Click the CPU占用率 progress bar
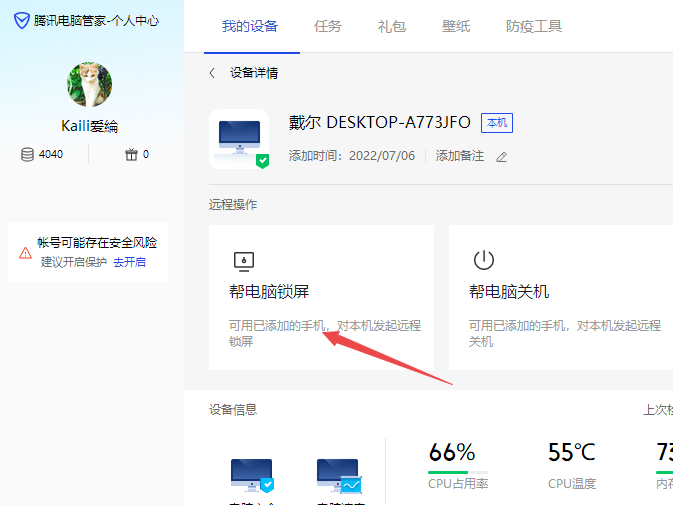 coord(458,472)
